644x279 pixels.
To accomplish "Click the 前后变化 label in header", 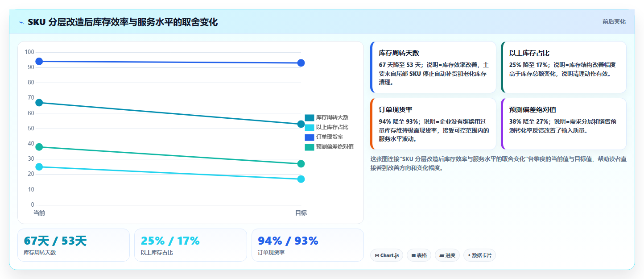I will 614,21.
